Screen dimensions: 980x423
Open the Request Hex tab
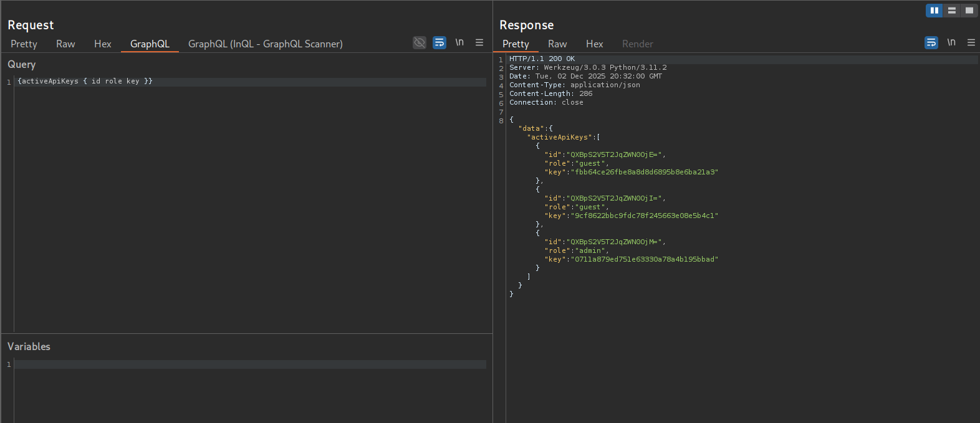103,44
